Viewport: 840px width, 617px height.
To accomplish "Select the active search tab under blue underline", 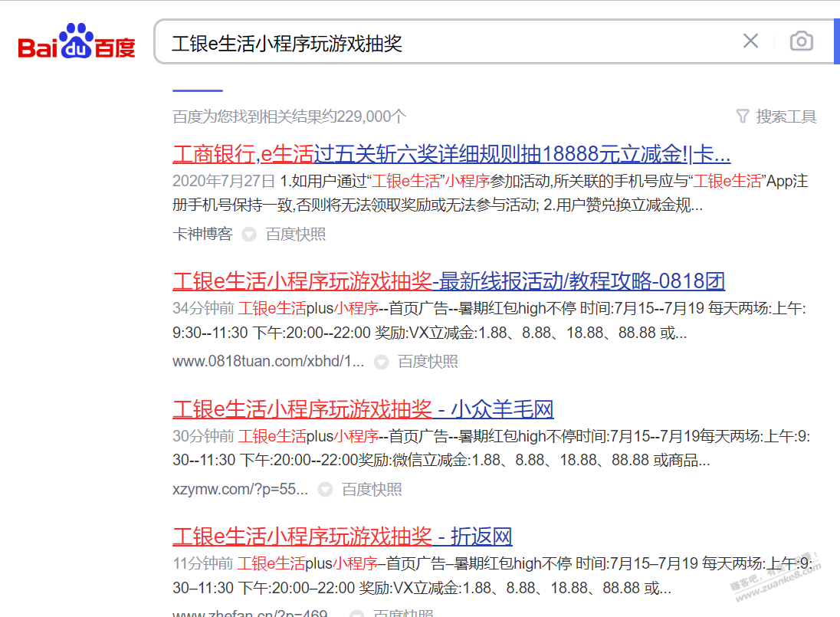I will (197, 90).
